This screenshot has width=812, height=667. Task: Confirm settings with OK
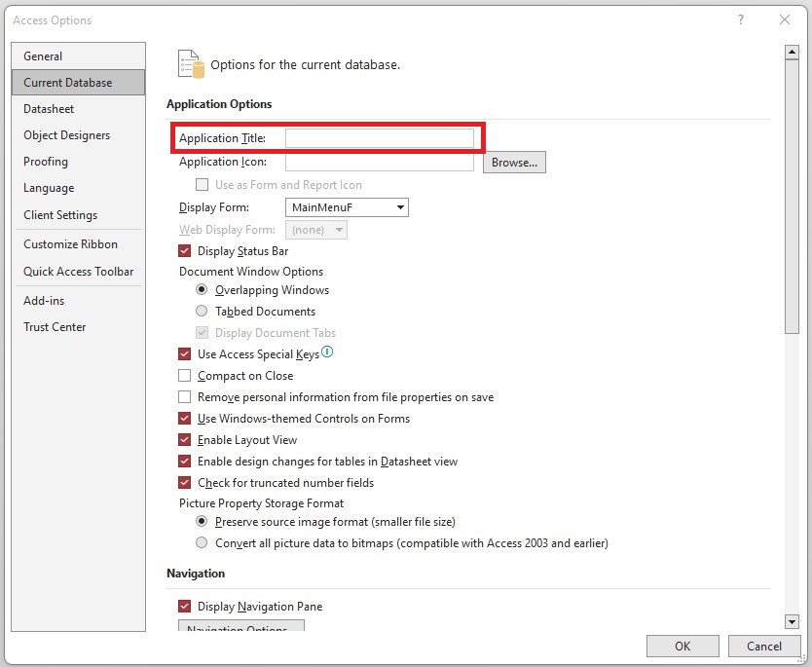click(683, 646)
